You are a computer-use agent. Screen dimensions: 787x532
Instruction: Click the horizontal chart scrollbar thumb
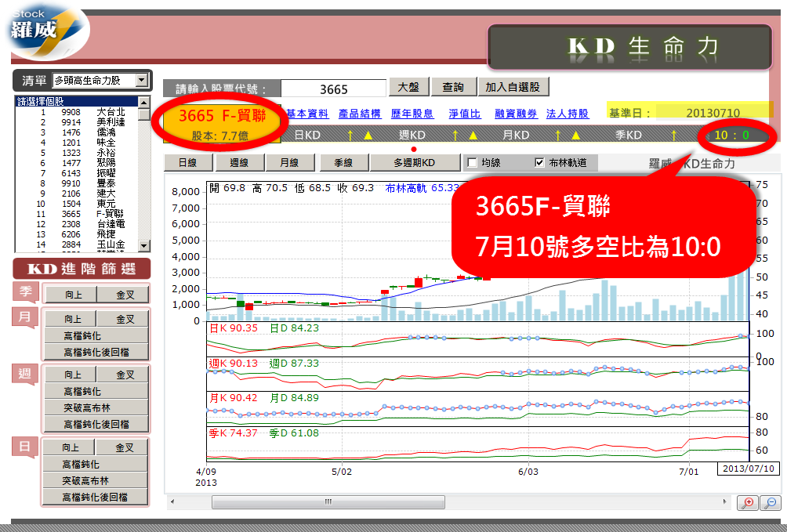pyautogui.click(x=328, y=501)
